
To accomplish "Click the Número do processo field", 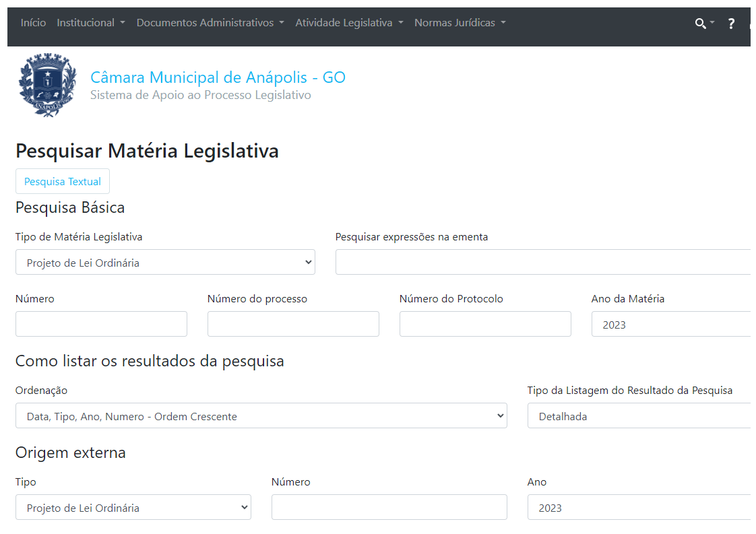I will [x=293, y=325].
